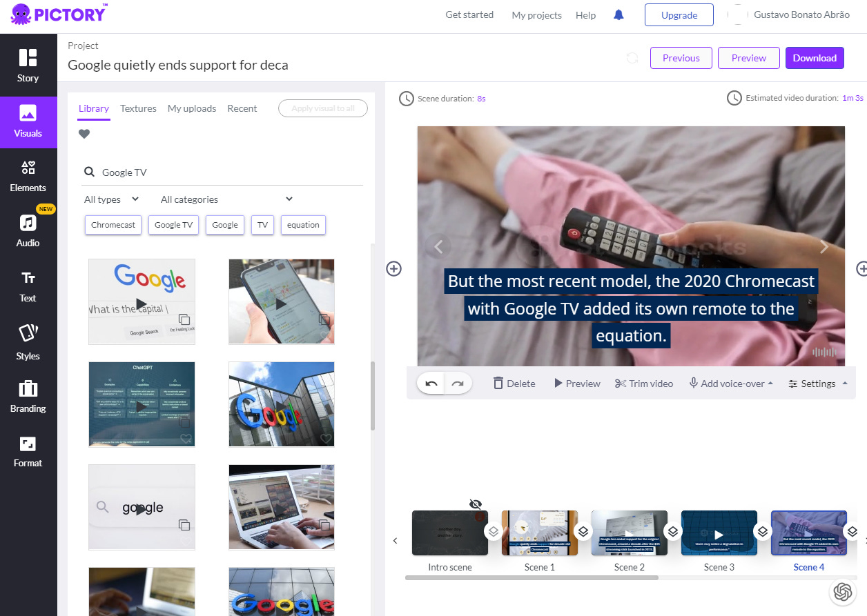
Task: Add a scene before the current one with the plus icon
Action: [393, 269]
